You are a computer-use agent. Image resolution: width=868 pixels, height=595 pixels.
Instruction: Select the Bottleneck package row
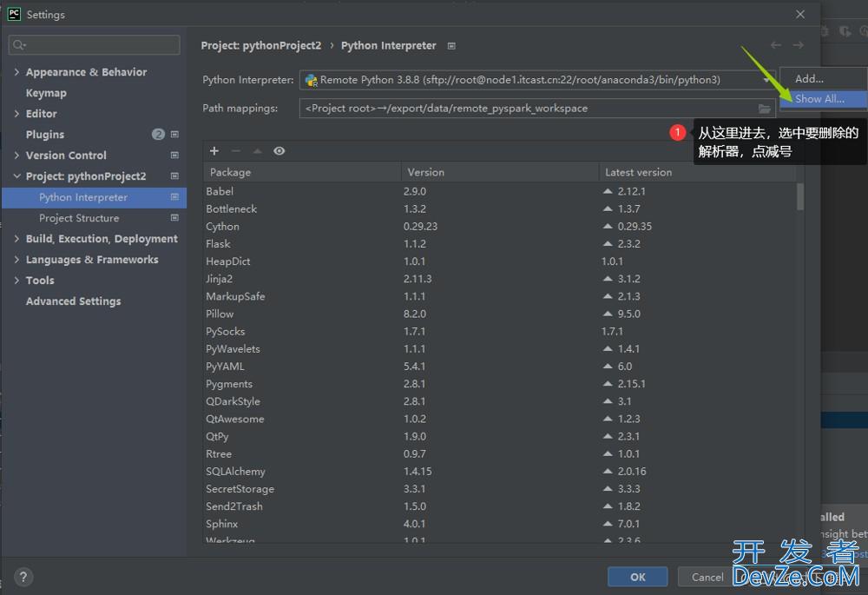pos(501,208)
